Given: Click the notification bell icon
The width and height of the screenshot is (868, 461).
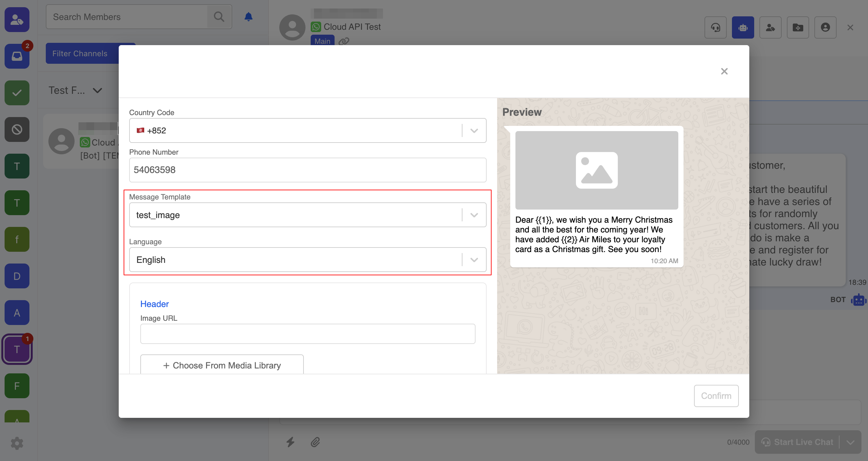Looking at the screenshot, I should point(248,17).
